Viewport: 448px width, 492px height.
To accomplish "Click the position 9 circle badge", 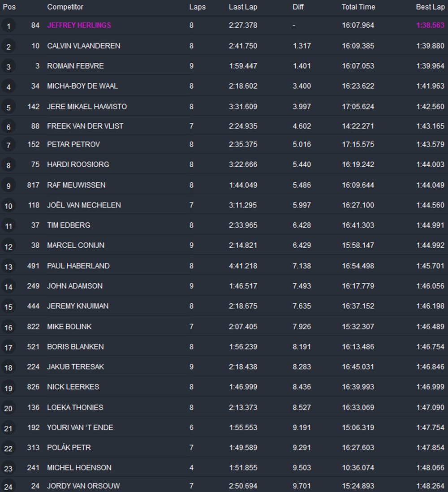I will pyautogui.click(x=8, y=186).
